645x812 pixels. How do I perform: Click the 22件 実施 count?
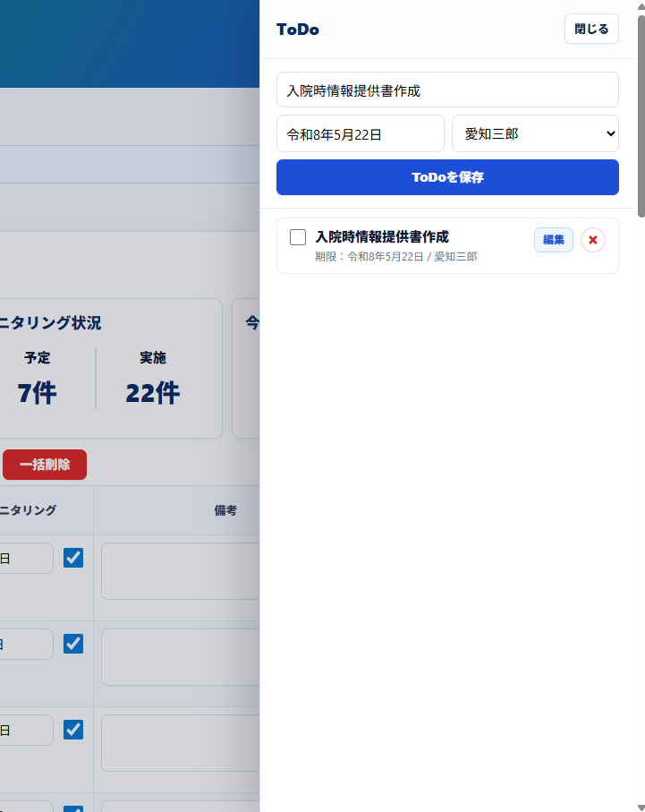click(153, 392)
